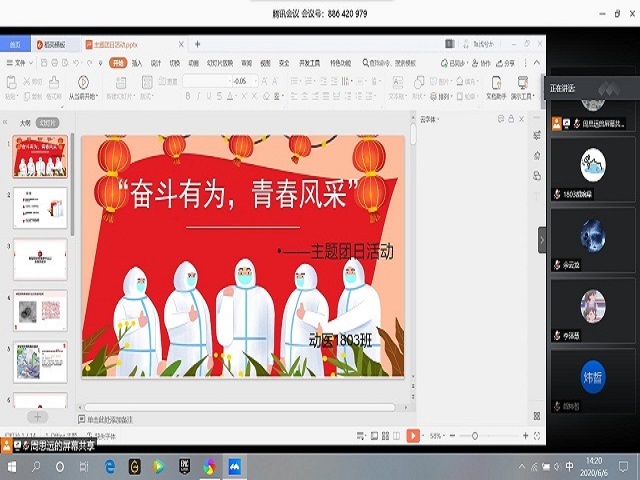Switch the pane to outline view
The height and width of the screenshot is (480, 640).
pyautogui.click(x=25, y=122)
